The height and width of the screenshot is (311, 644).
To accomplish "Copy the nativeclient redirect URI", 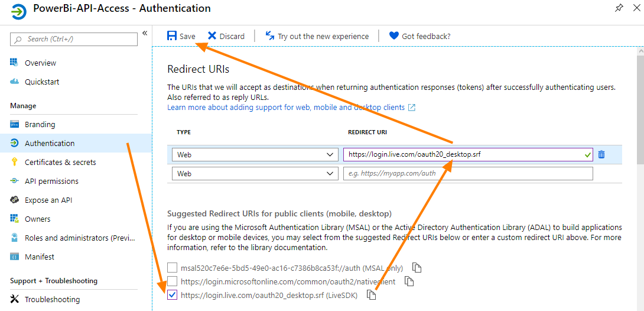I will point(409,281).
